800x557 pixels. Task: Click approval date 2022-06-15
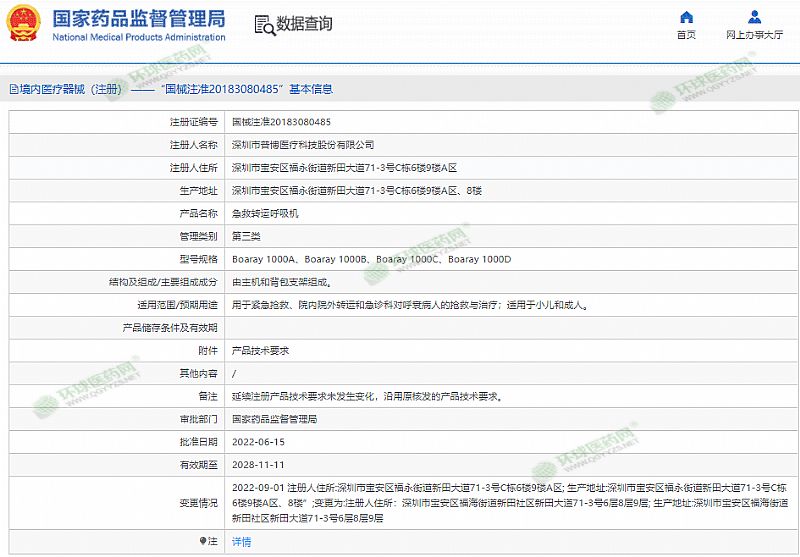click(x=258, y=442)
